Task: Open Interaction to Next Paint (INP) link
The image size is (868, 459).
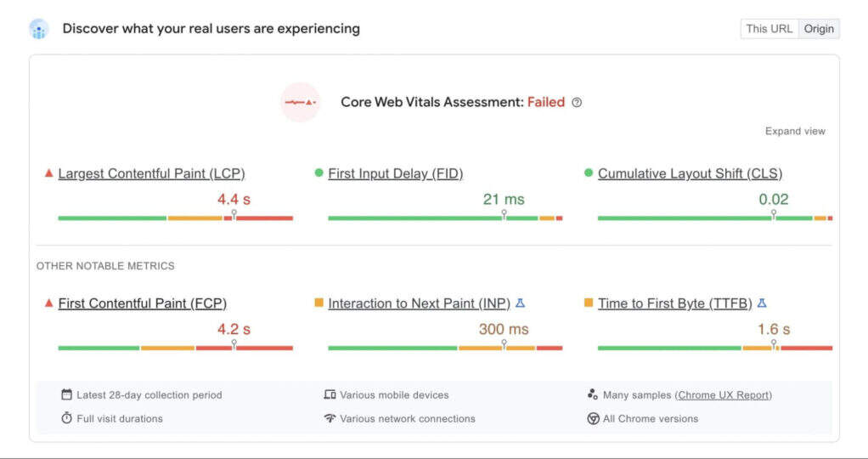Action: [x=419, y=303]
